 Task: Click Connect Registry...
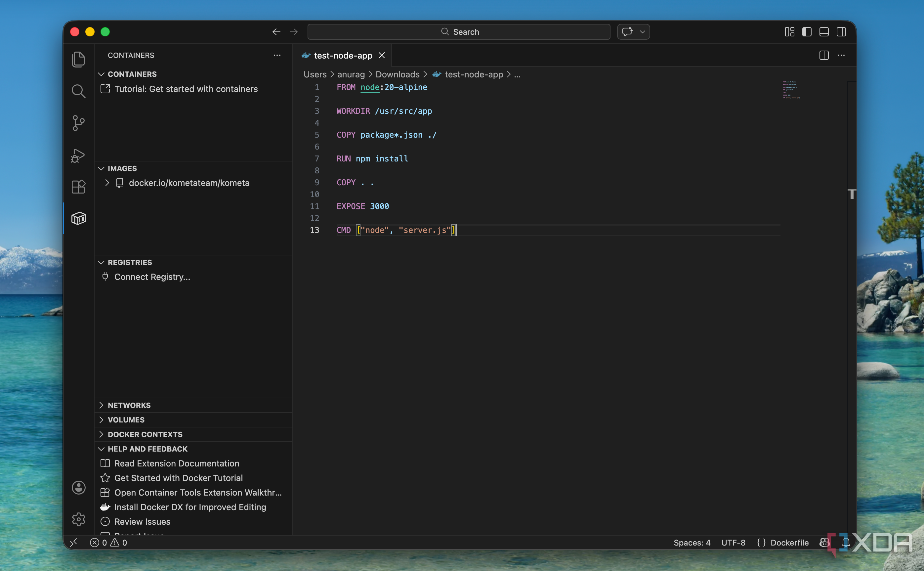point(152,277)
